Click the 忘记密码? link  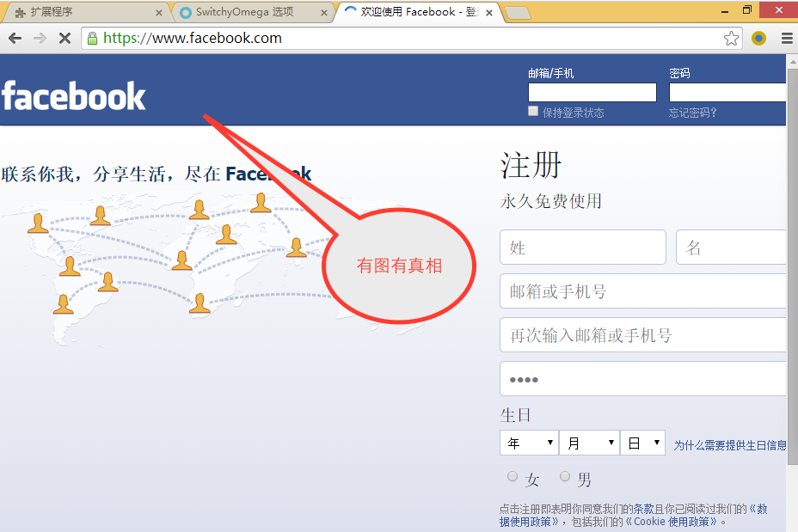coord(692,113)
